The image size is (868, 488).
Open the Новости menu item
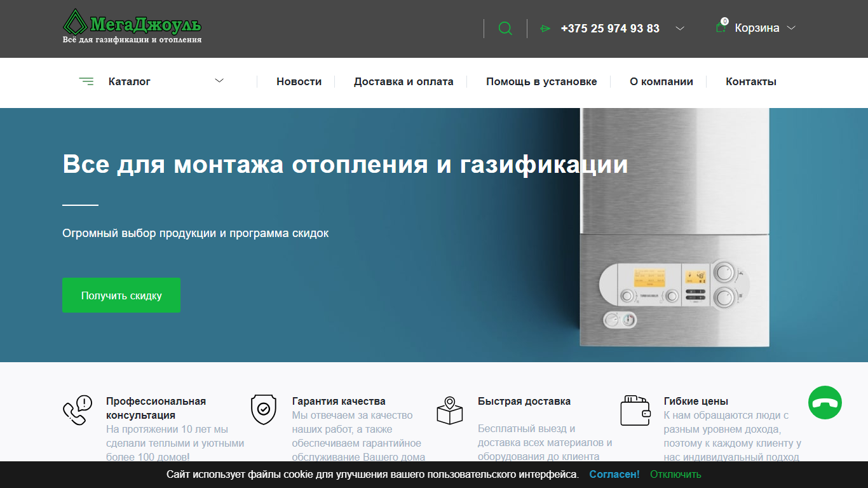299,81
